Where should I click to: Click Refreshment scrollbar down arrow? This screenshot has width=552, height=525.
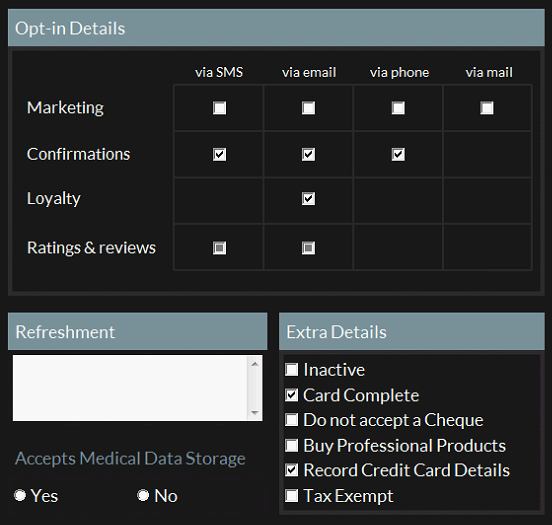(x=255, y=413)
